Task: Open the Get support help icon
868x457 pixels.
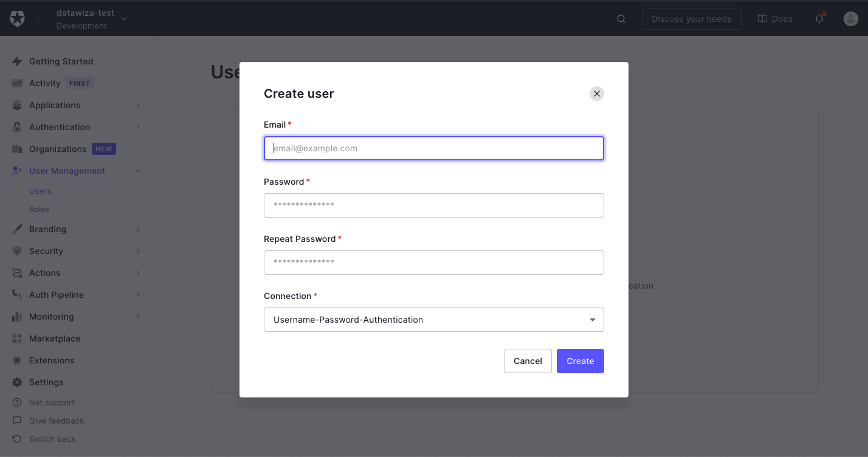Action: pyautogui.click(x=17, y=402)
